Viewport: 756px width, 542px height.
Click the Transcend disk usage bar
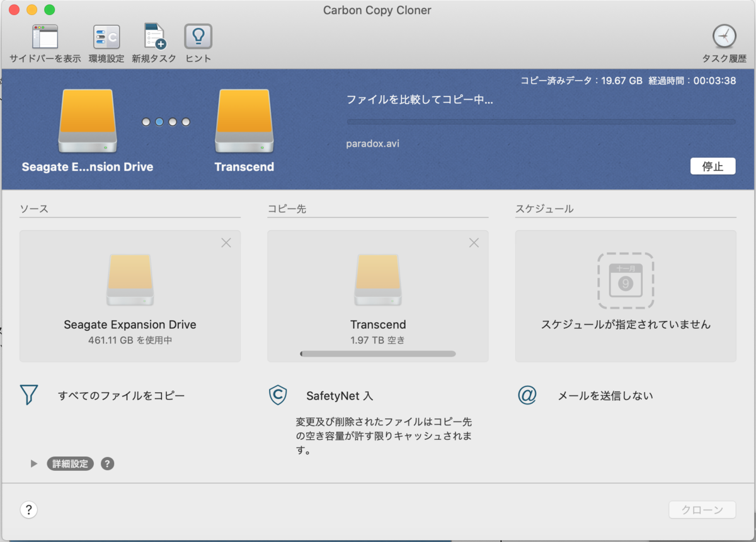[x=378, y=354]
